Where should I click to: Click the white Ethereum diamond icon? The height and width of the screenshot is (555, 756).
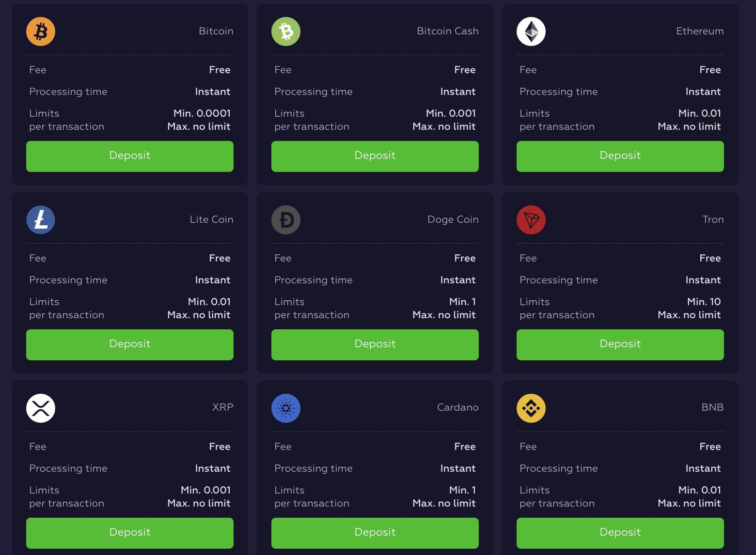click(531, 31)
